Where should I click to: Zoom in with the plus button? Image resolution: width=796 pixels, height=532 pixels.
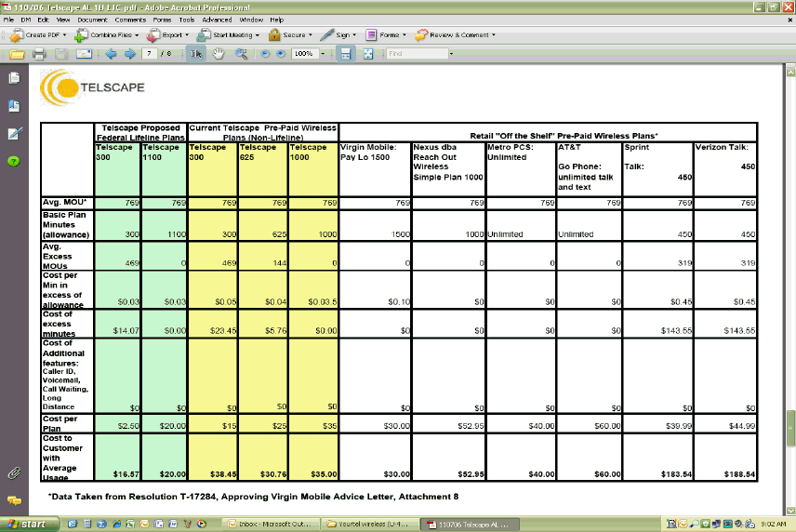click(x=281, y=54)
